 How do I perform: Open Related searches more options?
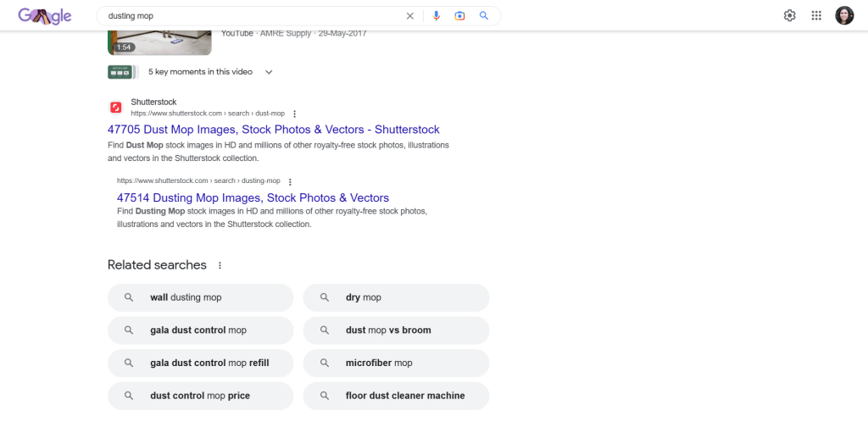coord(220,265)
